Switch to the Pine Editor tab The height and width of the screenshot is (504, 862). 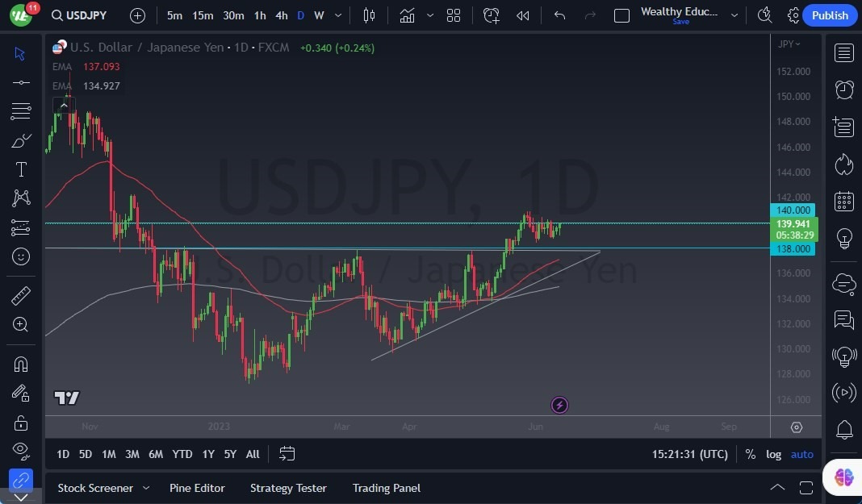[197, 488]
